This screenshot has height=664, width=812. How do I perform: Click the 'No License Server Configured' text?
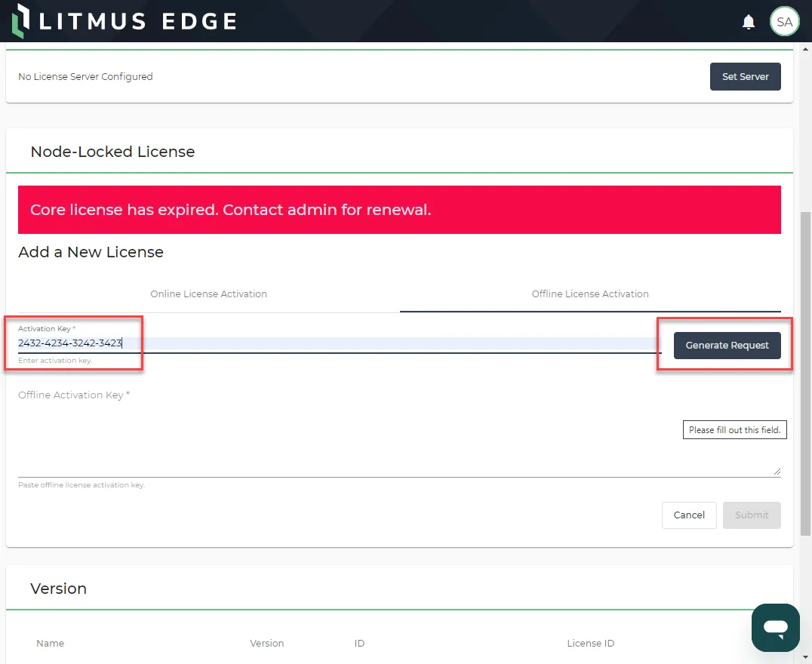pos(85,77)
